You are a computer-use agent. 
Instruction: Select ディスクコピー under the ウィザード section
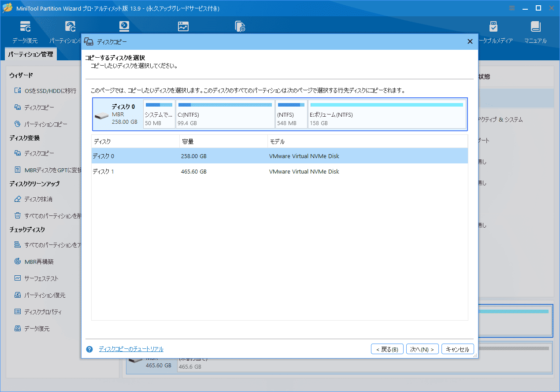point(34,107)
